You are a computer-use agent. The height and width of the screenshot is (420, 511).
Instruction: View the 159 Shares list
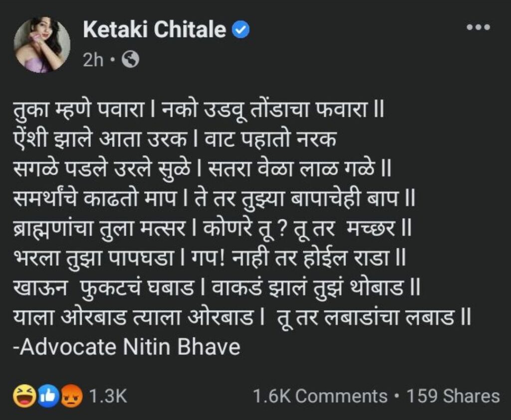tap(453, 396)
